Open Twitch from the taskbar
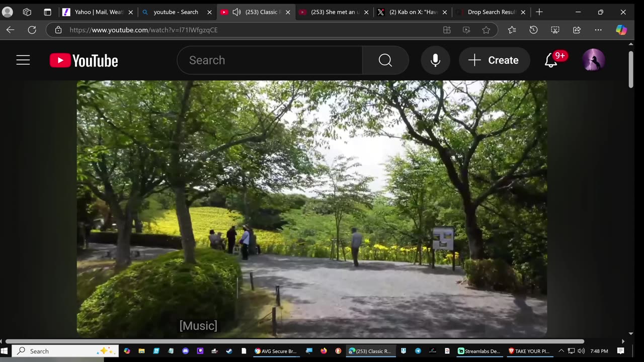This screenshot has width=644, height=362. pyautogui.click(x=200, y=351)
